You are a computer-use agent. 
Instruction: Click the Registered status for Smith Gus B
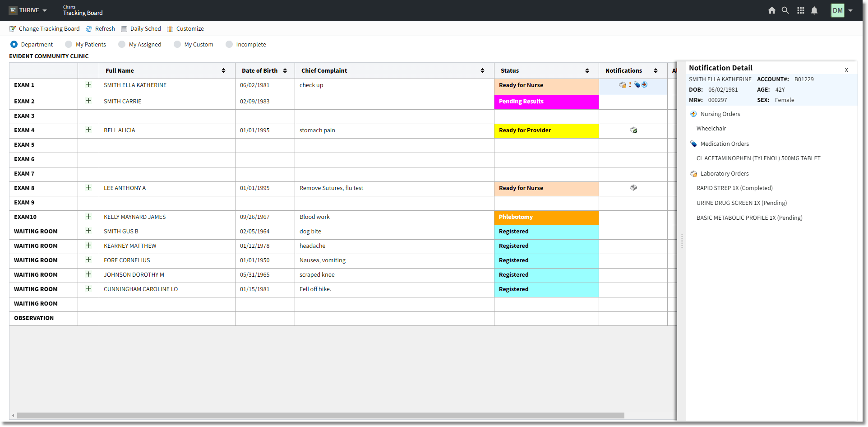(546, 232)
